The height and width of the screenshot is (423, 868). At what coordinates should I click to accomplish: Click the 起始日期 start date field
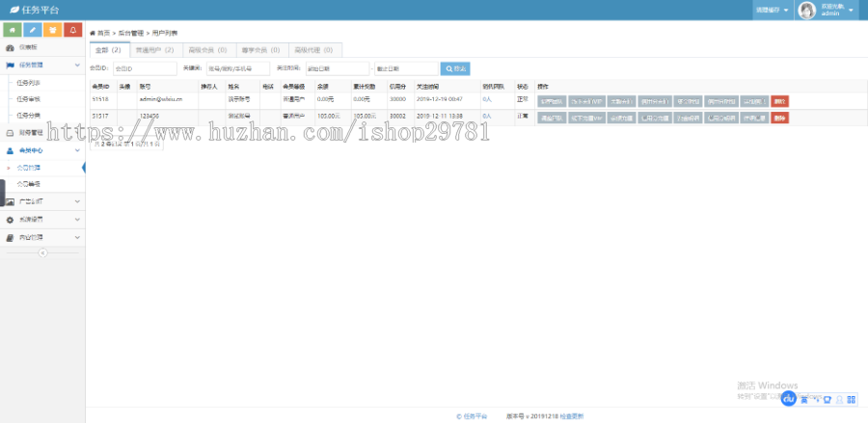(x=338, y=68)
